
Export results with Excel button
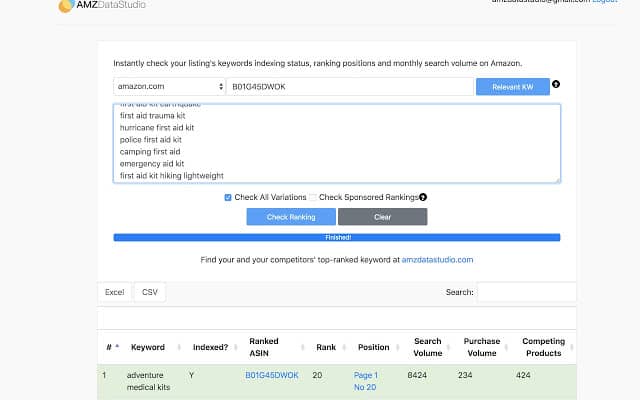tap(114, 292)
